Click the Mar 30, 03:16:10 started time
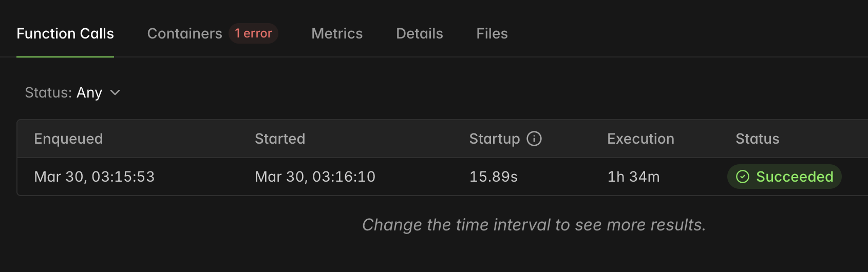Viewport: 868px width, 272px height. coord(315,177)
